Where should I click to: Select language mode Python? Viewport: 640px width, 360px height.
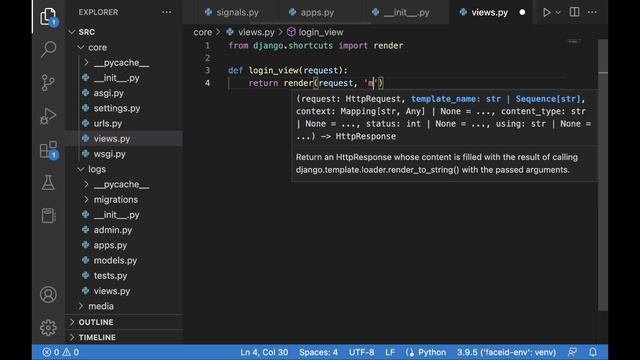click(x=432, y=352)
